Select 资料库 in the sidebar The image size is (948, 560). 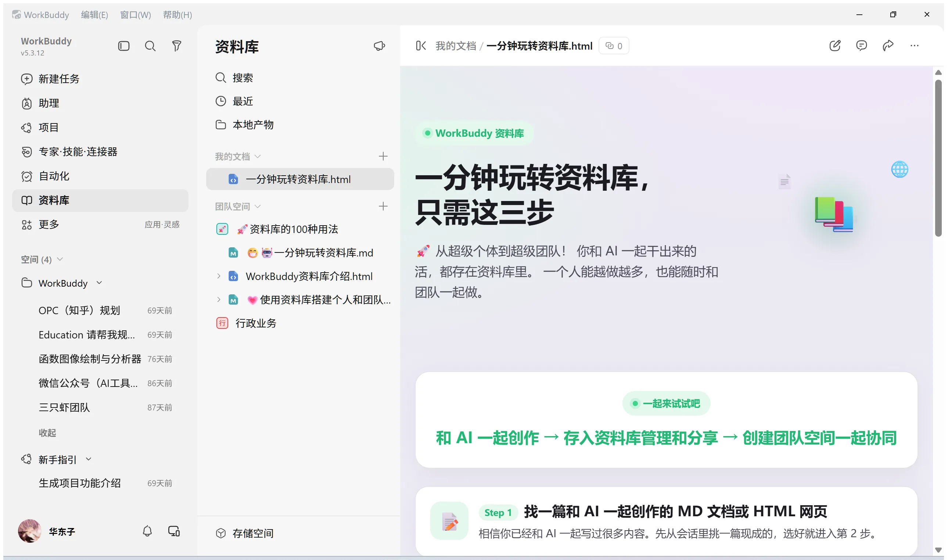(x=100, y=200)
